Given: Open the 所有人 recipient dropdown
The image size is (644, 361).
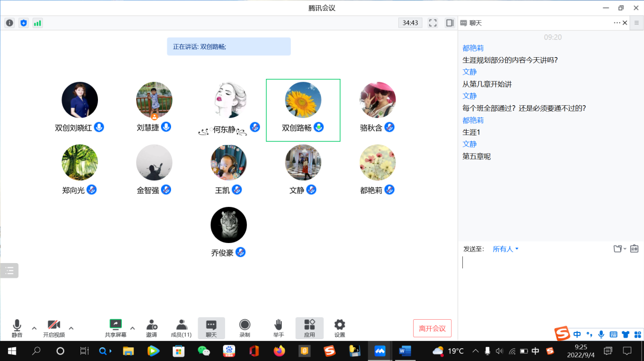Looking at the screenshot, I should pos(506,249).
